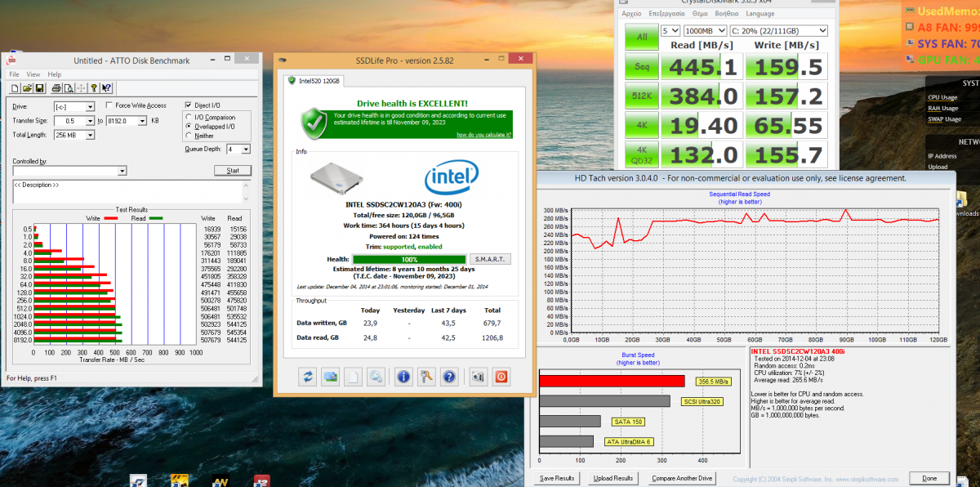Select Overlapped I/O radio button
Screen dimensions: 980x487
point(189,127)
